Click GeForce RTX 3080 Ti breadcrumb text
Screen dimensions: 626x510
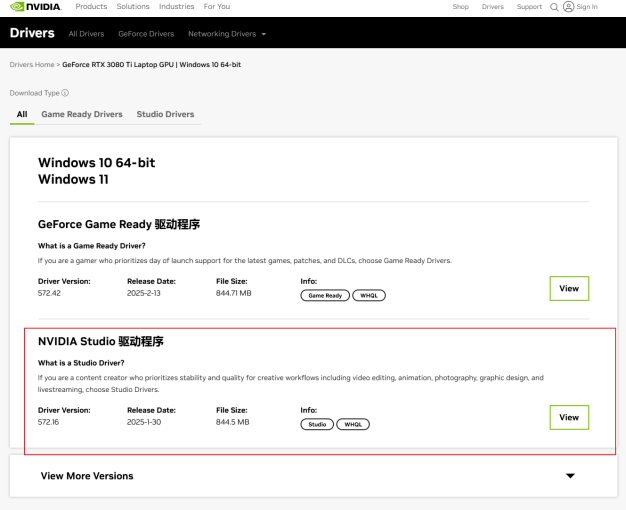(151, 65)
